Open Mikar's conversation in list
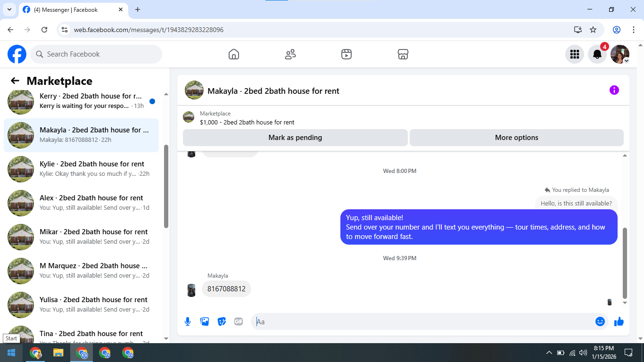644x362 pixels. tap(81, 237)
